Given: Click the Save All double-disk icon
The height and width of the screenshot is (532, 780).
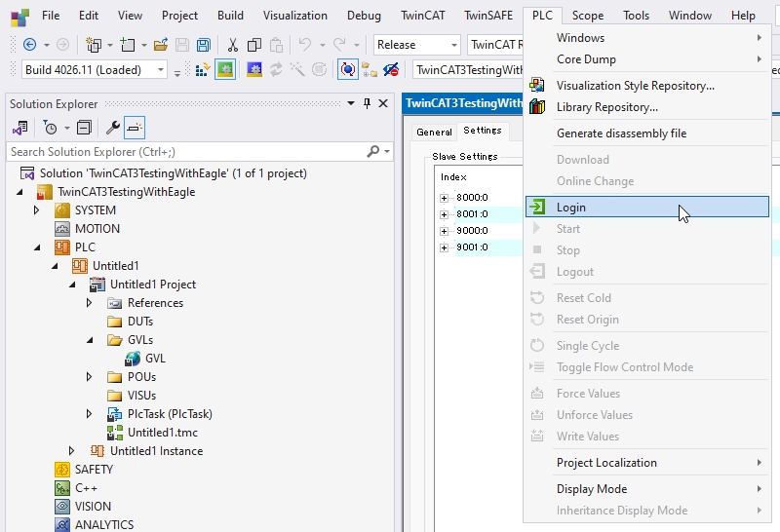Looking at the screenshot, I should 204,45.
